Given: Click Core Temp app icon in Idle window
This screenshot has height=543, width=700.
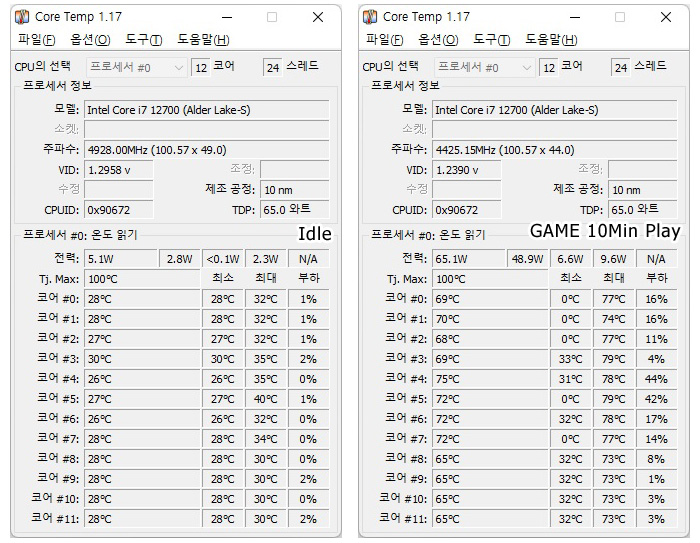Looking at the screenshot, I should (22, 17).
